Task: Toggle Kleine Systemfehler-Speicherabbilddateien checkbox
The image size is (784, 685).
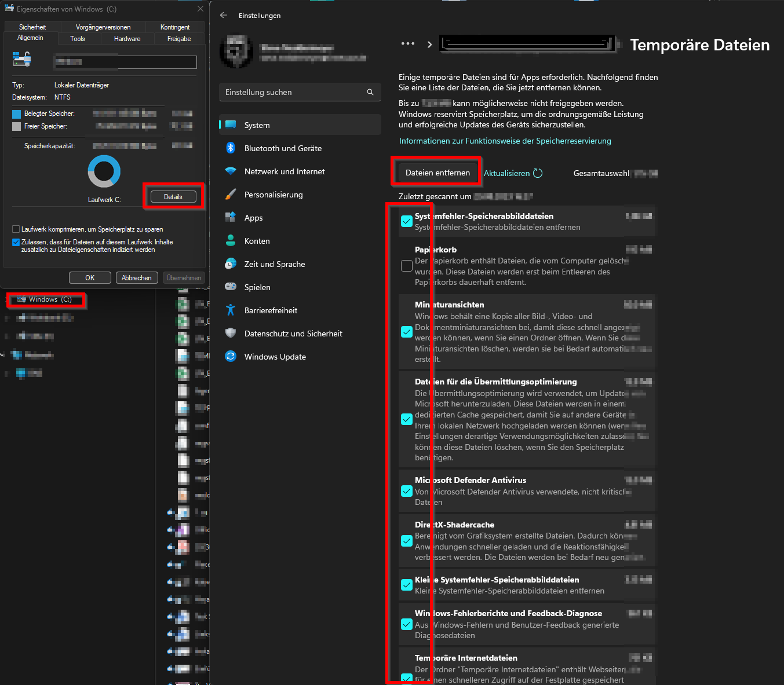Action: (x=407, y=585)
